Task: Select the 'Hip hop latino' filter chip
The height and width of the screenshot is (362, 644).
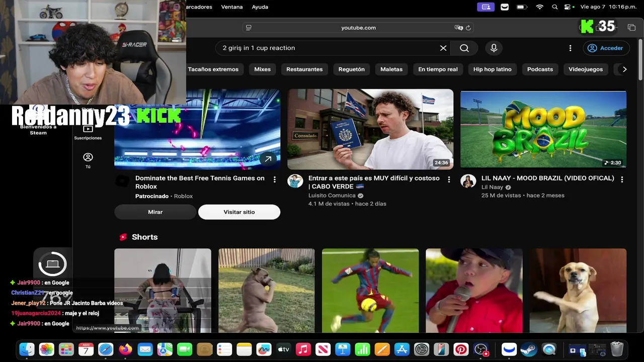Action: (x=493, y=69)
